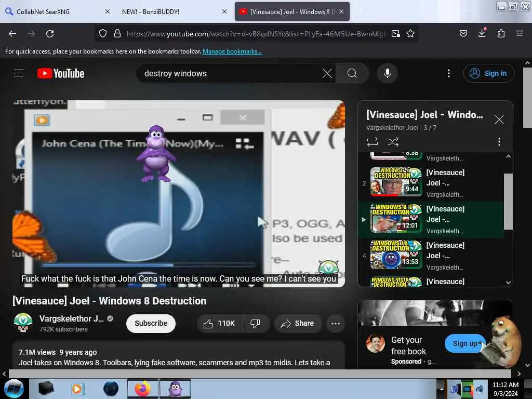
Task: Share this video
Action: 298,323
